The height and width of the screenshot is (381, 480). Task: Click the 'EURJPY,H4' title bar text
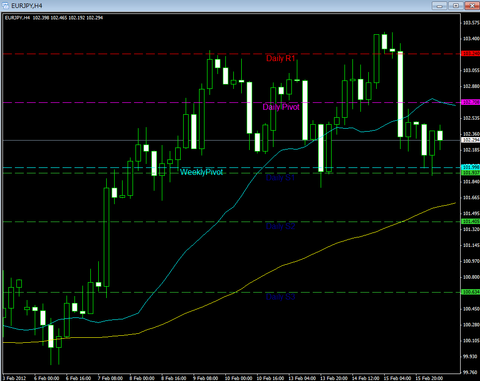[x=27, y=6]
